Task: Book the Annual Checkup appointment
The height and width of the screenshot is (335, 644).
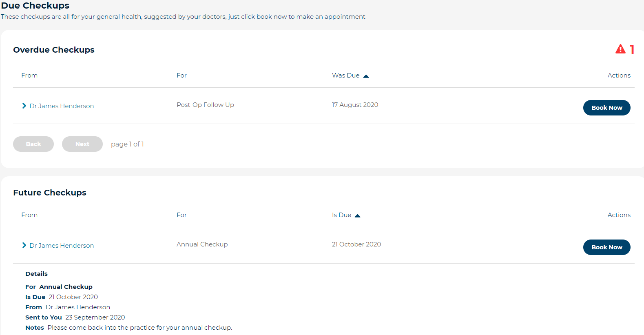Action: (x=606, y=247)
